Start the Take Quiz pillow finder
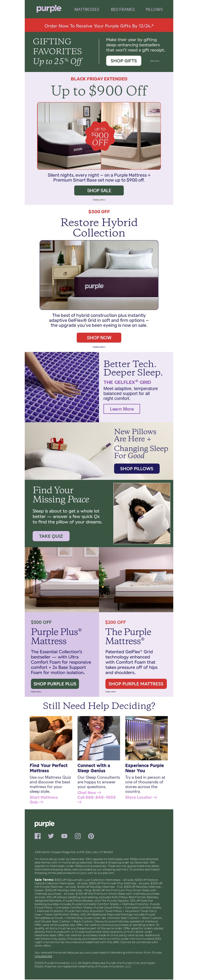 pos(51,536)
